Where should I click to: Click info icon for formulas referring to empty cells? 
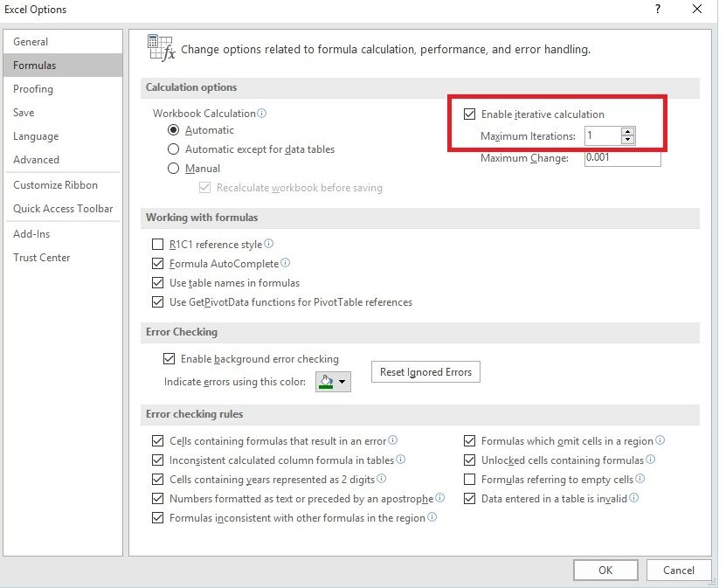[640, 478]
